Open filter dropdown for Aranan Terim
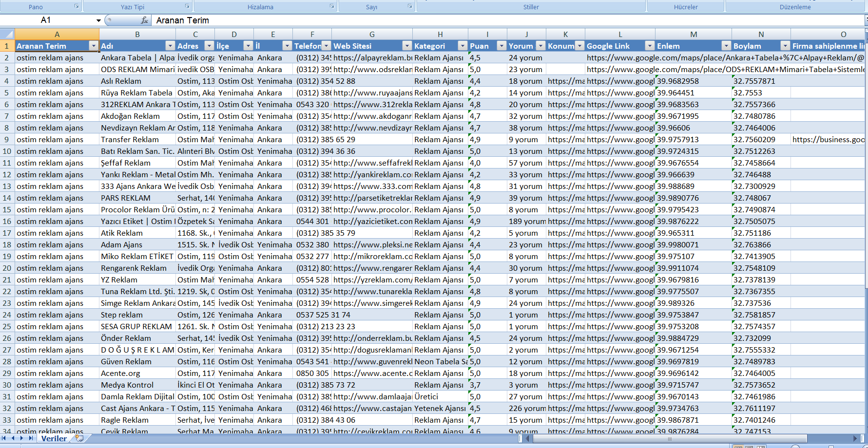This screenshot has height=448, width=868. (x=94, y=46)
